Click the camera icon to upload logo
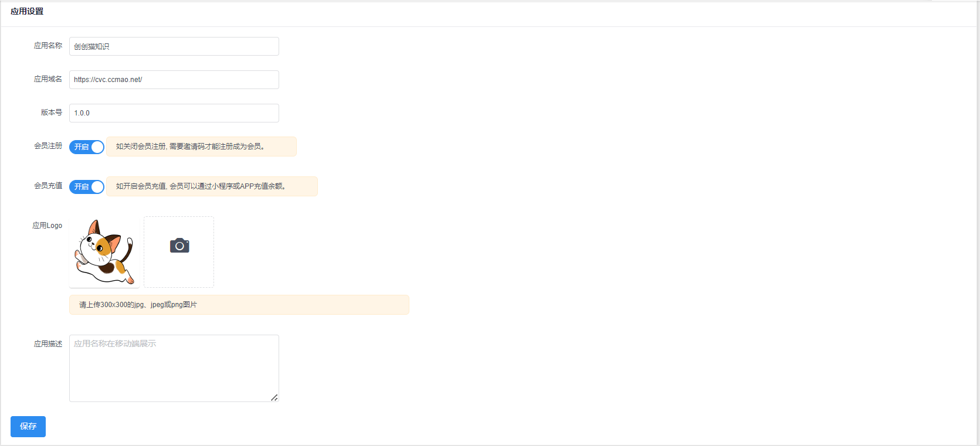 [x=179, y=246]
